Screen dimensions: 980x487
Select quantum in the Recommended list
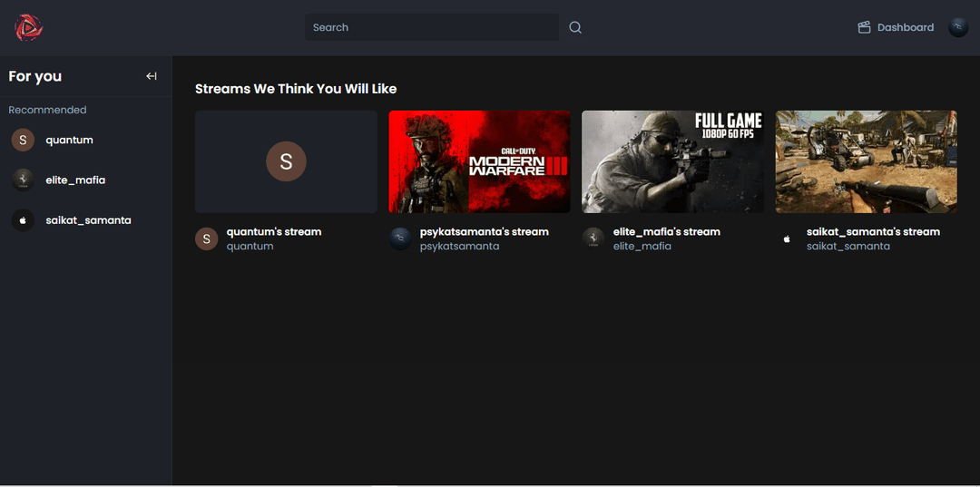point(85,141)
